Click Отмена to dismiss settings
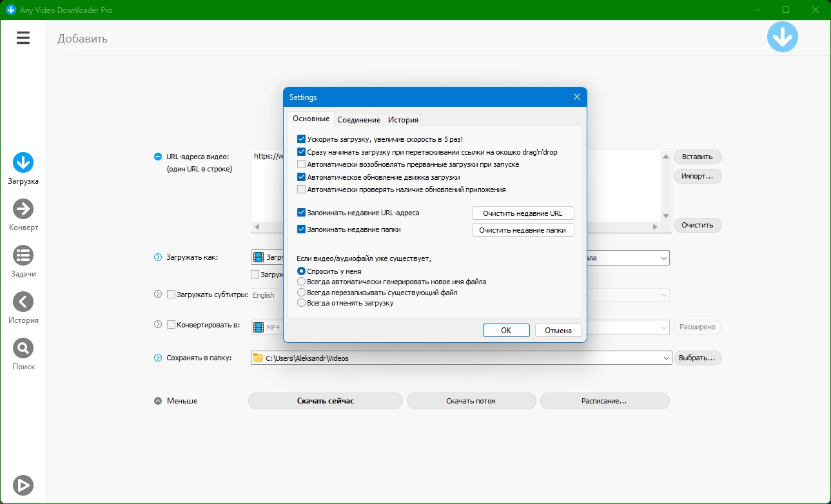 (558, 331)
